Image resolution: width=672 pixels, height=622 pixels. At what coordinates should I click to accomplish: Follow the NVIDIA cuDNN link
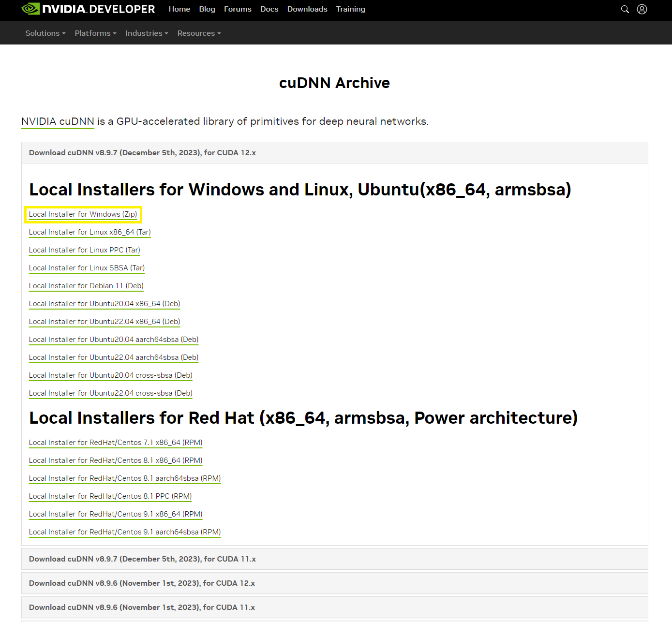[x=58, y=121]
